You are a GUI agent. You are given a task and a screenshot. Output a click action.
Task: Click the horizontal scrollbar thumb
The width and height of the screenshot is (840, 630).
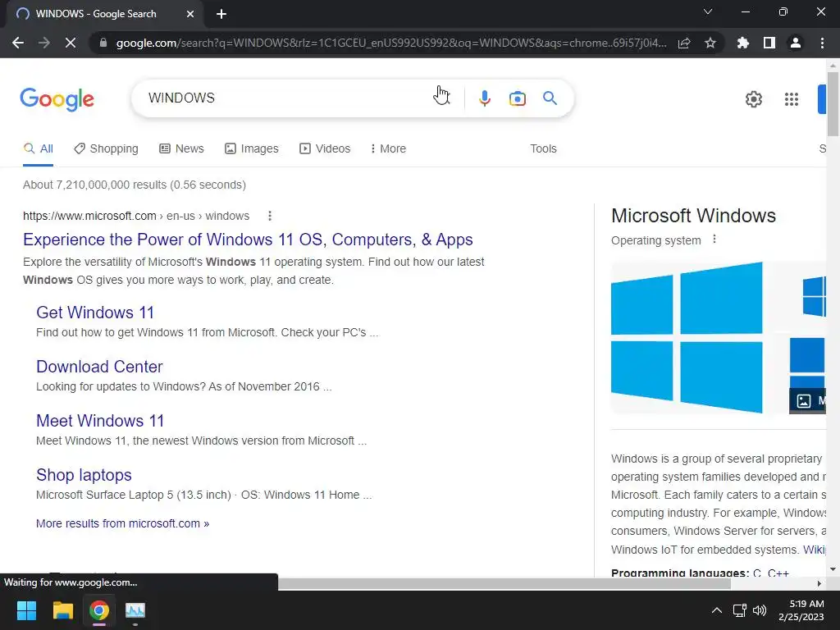click(504, 583)
